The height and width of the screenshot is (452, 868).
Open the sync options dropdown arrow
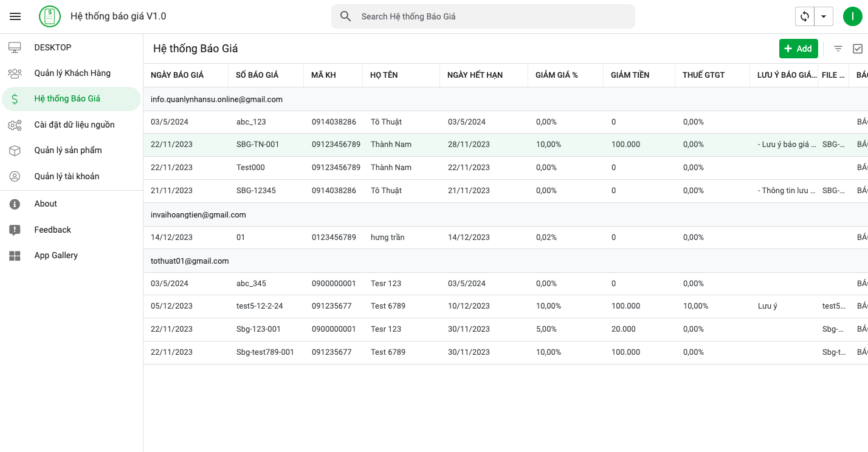point(824,16)
